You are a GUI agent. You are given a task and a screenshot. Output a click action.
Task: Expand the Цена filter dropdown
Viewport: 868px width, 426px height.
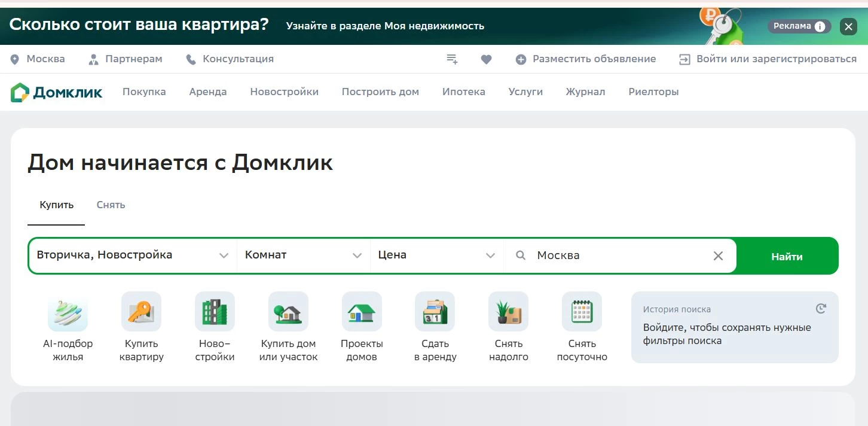point(491,255)
